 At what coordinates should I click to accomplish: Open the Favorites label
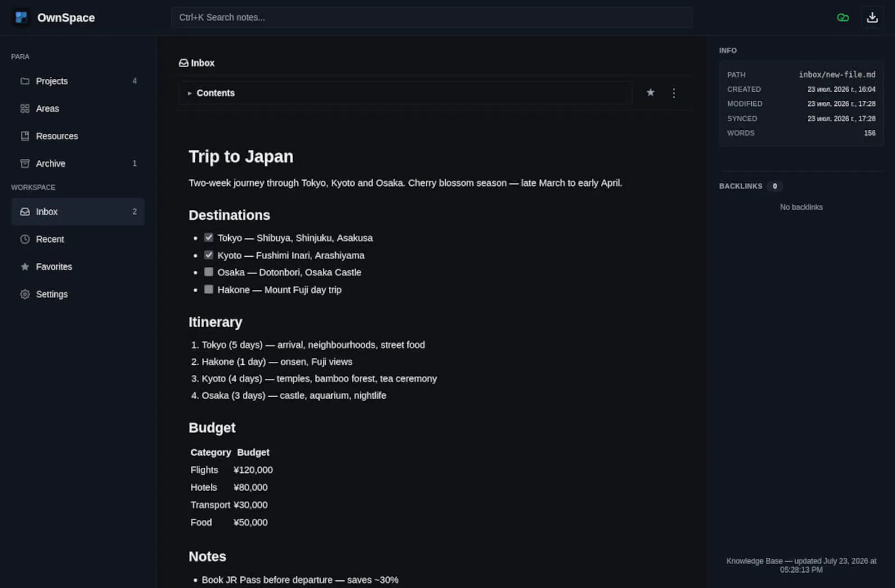[54, 266]
